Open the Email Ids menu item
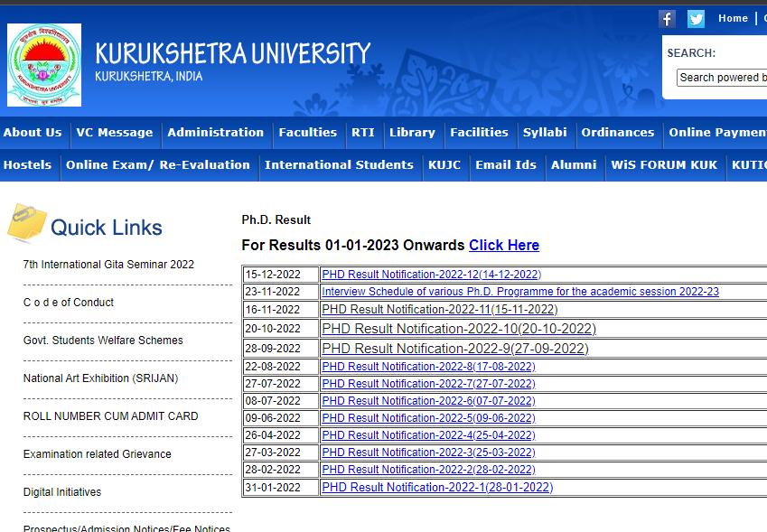 coord(506,164)
